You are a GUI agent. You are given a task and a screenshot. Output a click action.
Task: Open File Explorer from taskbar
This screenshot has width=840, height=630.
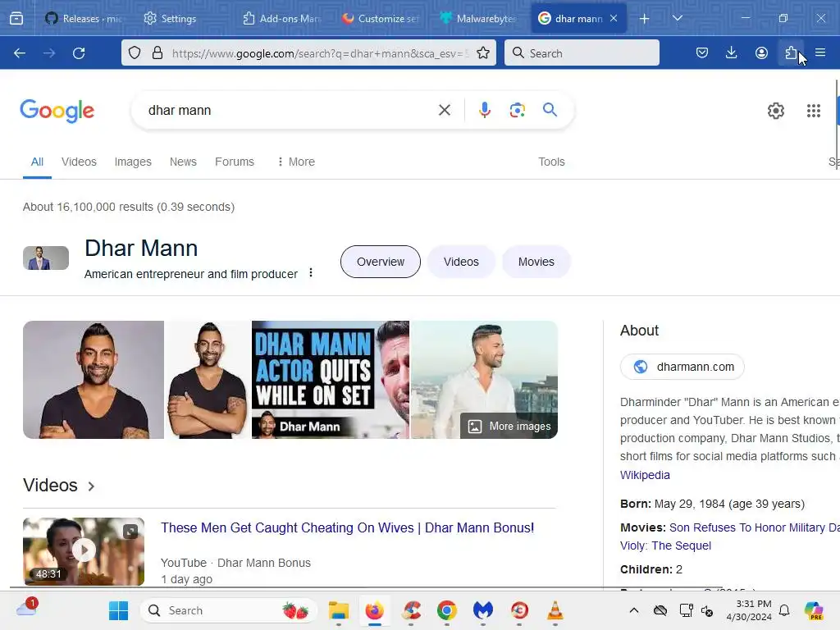(339, 610)
